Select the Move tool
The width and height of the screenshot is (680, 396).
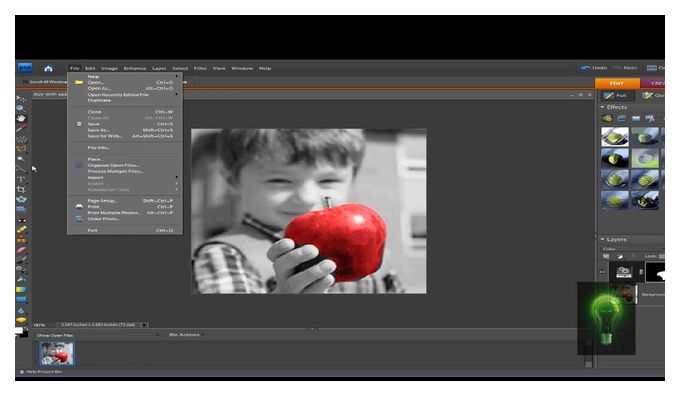coord(20,98)
